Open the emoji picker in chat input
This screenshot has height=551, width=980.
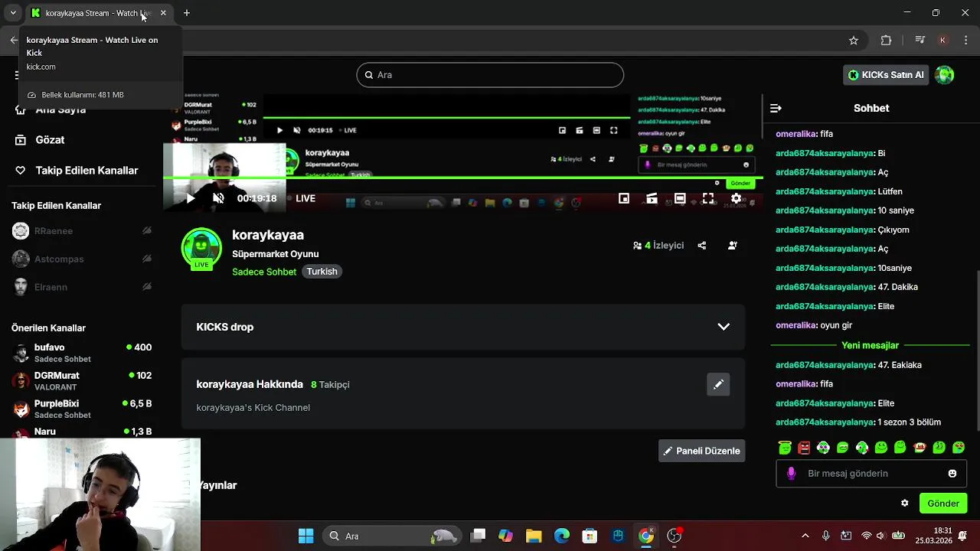[952, 474]
